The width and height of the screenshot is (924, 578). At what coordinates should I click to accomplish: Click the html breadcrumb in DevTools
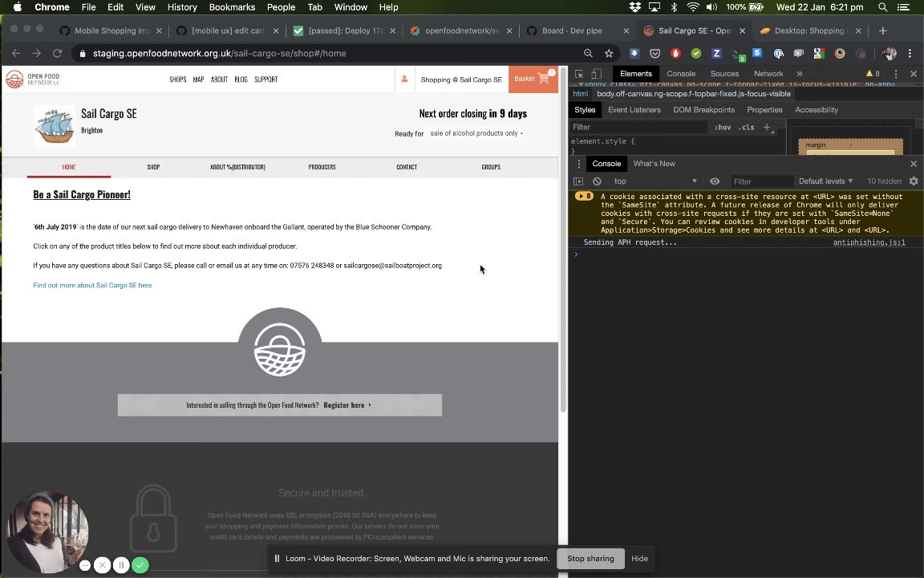580,94
